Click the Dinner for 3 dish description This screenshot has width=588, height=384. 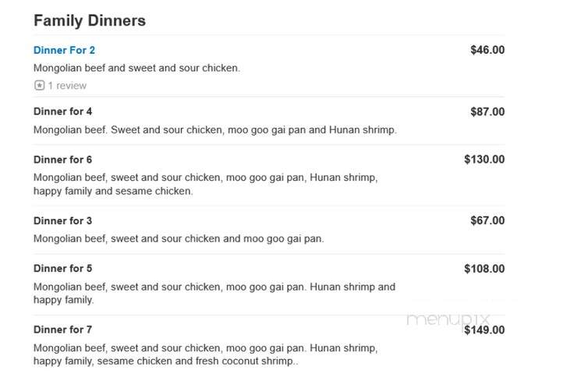point(179,238)
